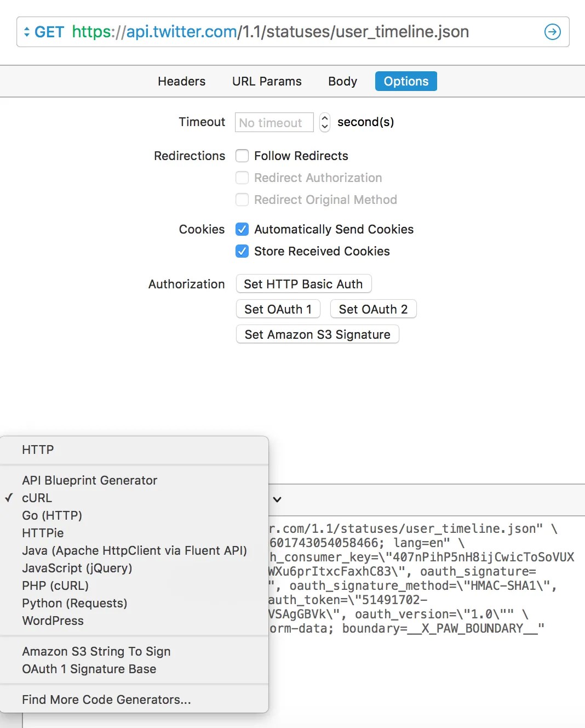Choose WordPress generator

134,621
